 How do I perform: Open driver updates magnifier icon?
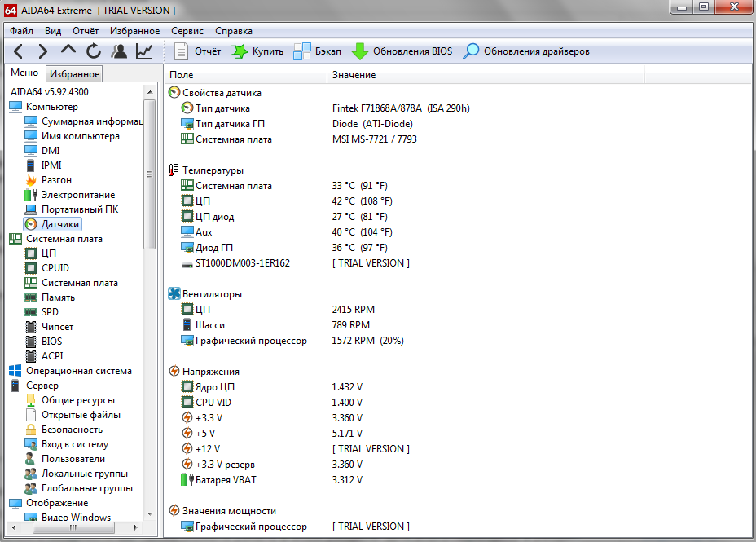coord(471,51)
